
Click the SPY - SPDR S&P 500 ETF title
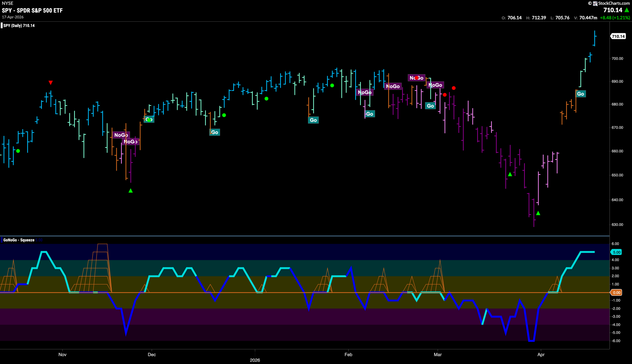[32, 10]
